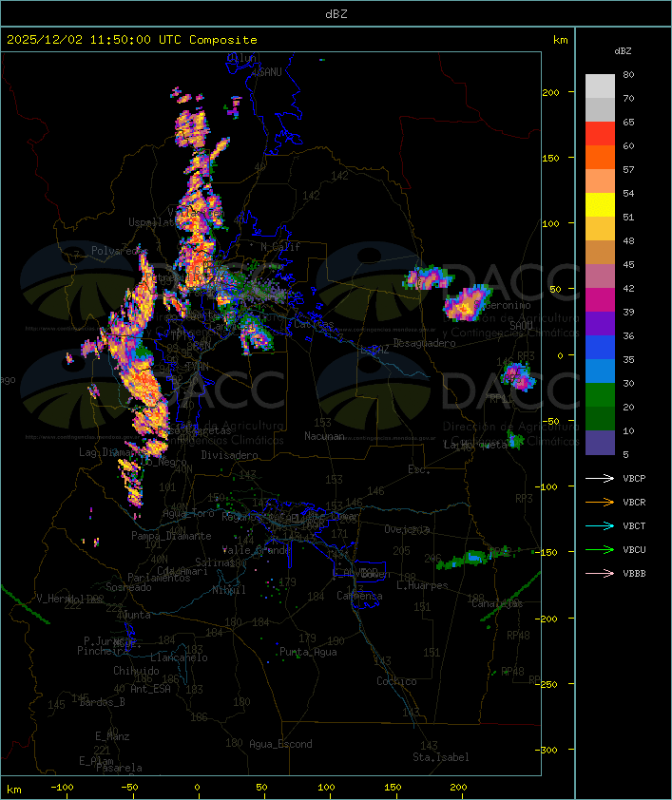Screen dimensions: 672x800
Task: Click the Nacunan place label
Action: [x=324, y=436]
